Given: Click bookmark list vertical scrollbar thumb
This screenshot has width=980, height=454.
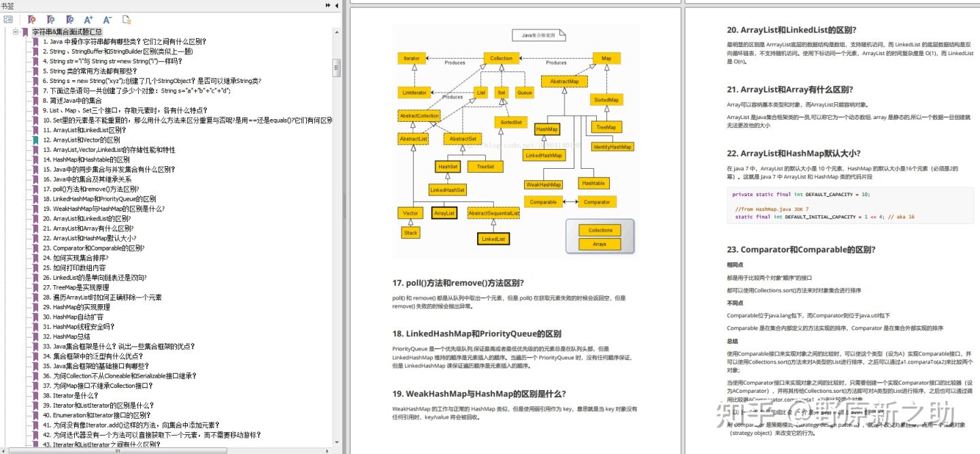Looking at the screenshot, I should (336, 68).
